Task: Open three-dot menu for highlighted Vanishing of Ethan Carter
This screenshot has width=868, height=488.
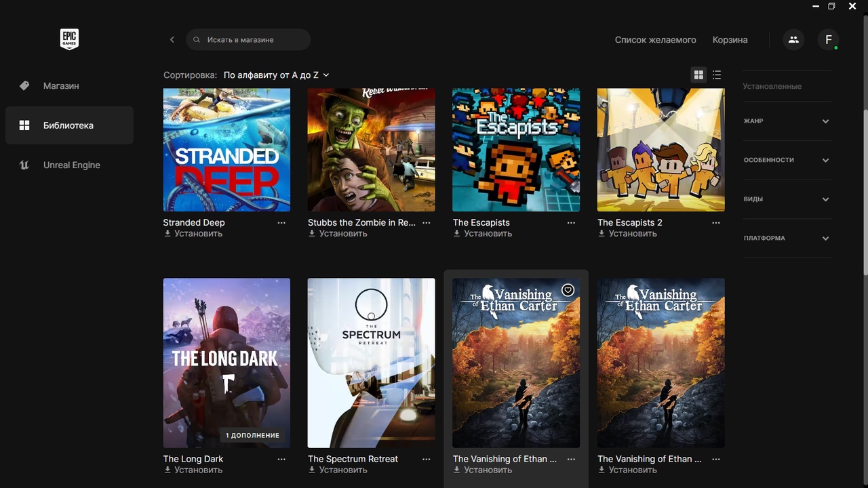Action: [x=571, y=459]
